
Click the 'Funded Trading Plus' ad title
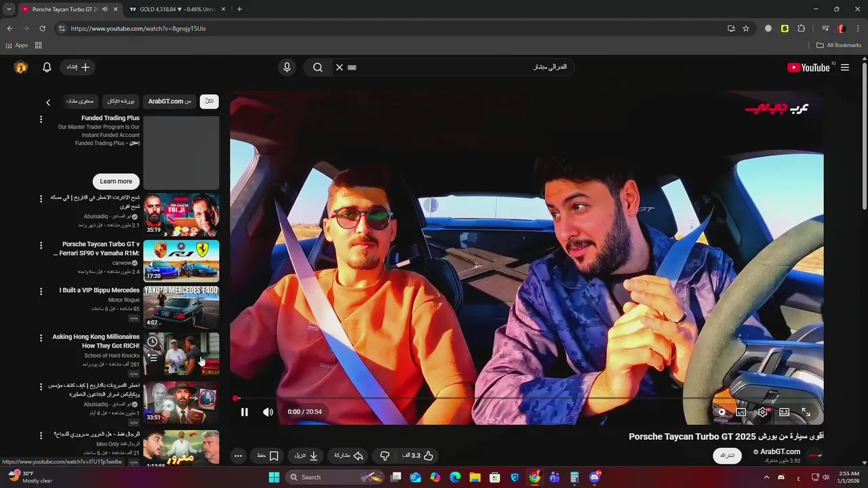[111, 118]
